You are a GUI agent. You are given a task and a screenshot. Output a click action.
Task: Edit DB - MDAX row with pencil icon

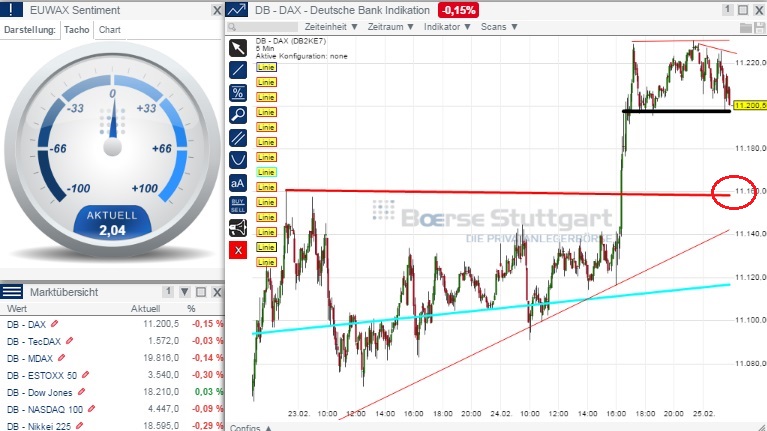click(62, 358)
